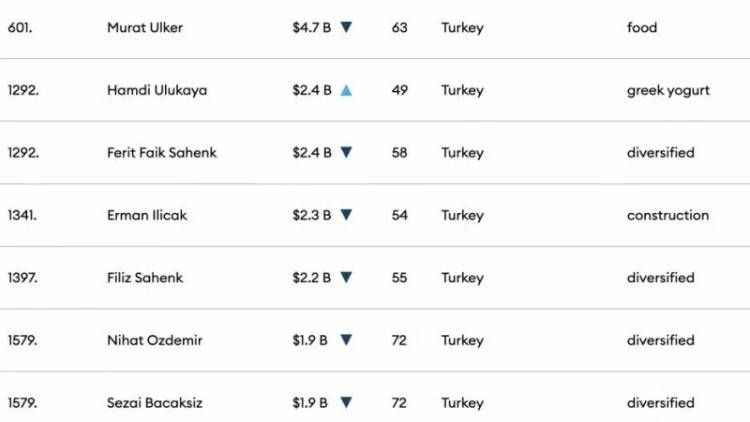Viewport: 750px width, 422px height.
Task: Click the down arrow in Ferit Faik Sahenk's row
Action: pyautogui.click(x=346, y=153)
